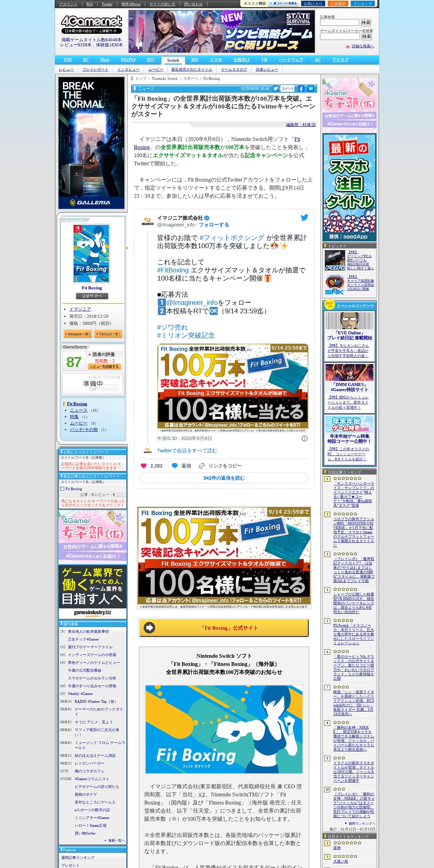Click the 記事履歴 button in top bar

click(x=338, y=3)
